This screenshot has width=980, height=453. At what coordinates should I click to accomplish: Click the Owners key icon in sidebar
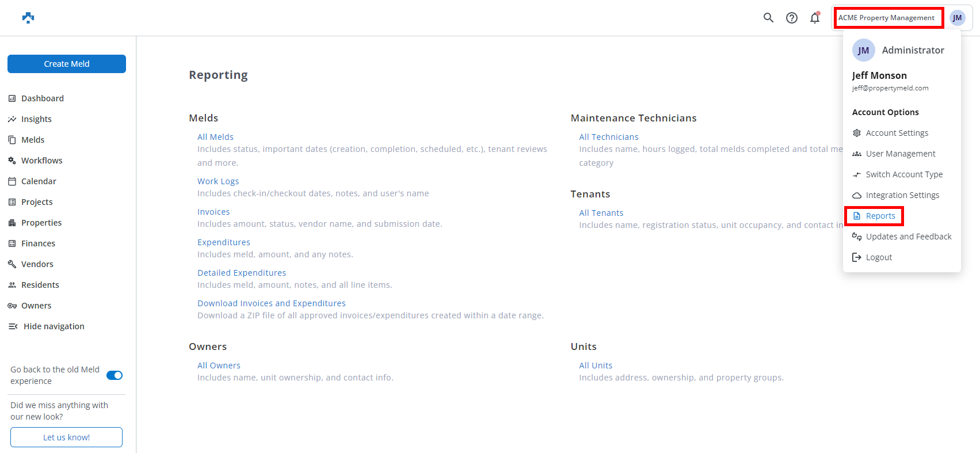12,306
